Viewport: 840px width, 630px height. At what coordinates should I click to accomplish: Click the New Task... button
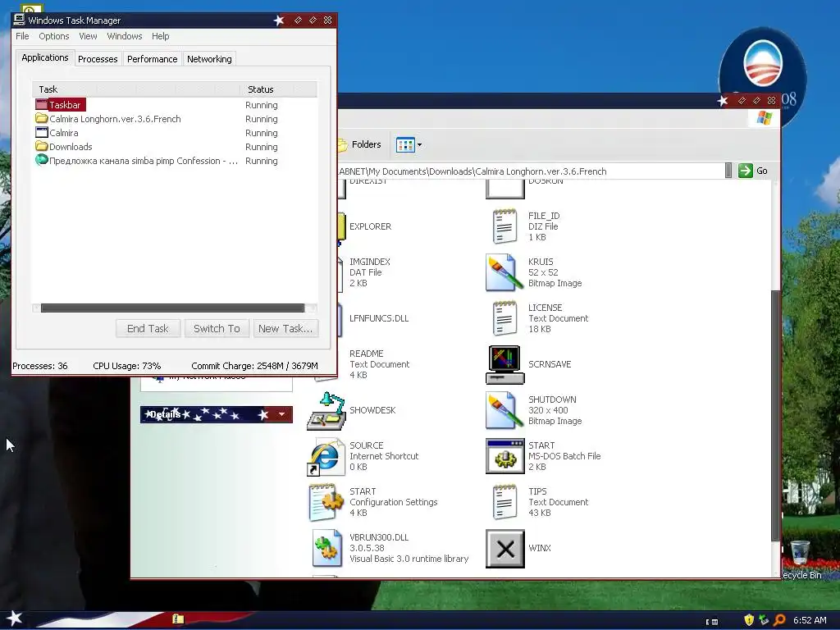[x=285, y=328]
